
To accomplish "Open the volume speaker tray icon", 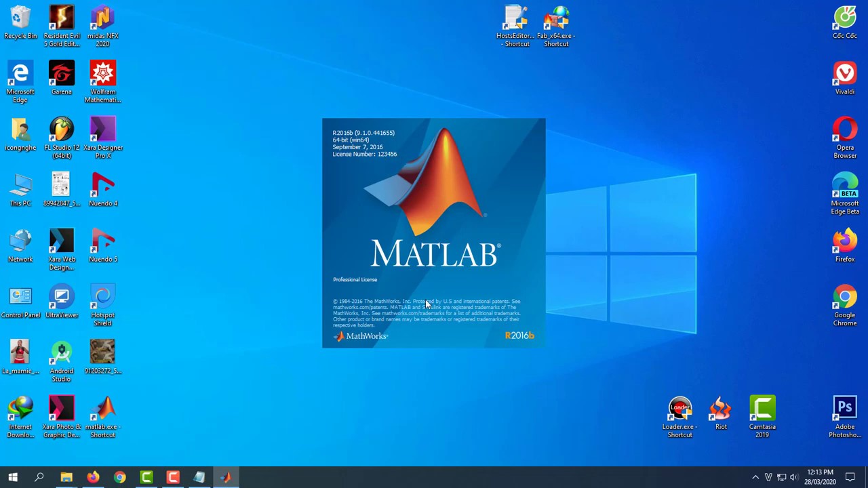I will point(794,477).
